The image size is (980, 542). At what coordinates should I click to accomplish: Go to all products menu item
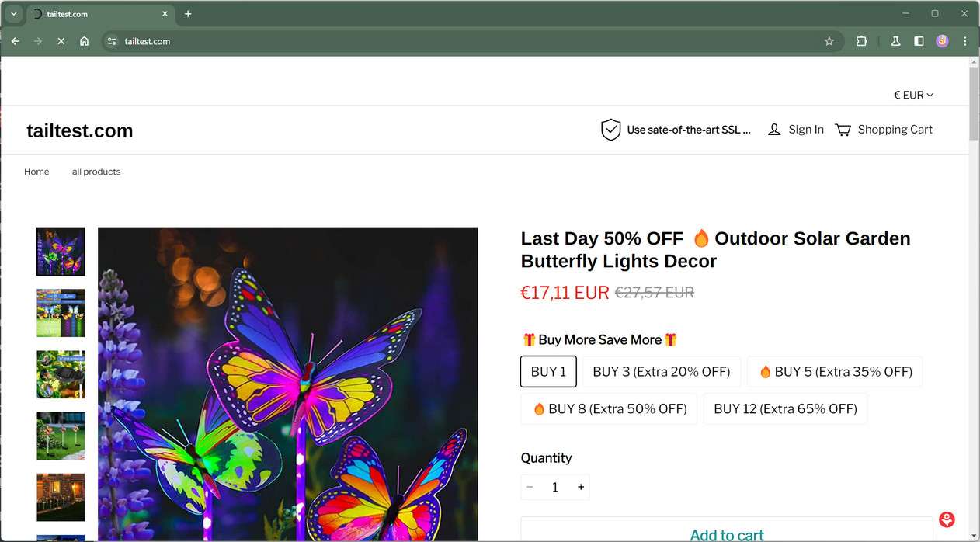(x=96, y=172)
